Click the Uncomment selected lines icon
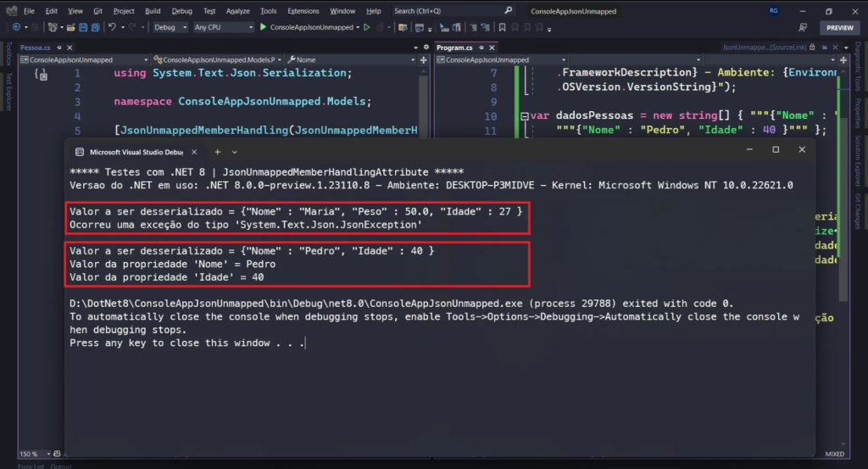Screen dimensions: 868x469 click(485, 27)
